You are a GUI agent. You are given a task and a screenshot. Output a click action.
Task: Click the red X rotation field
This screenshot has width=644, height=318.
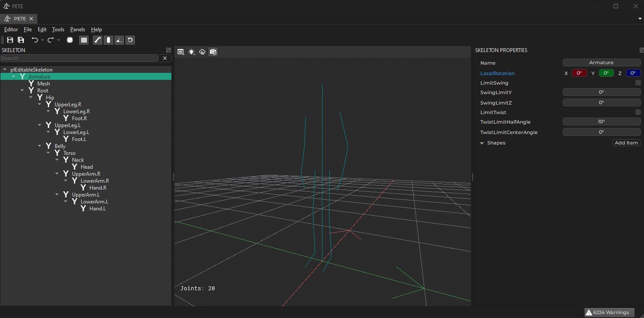[x=579, y=73]
